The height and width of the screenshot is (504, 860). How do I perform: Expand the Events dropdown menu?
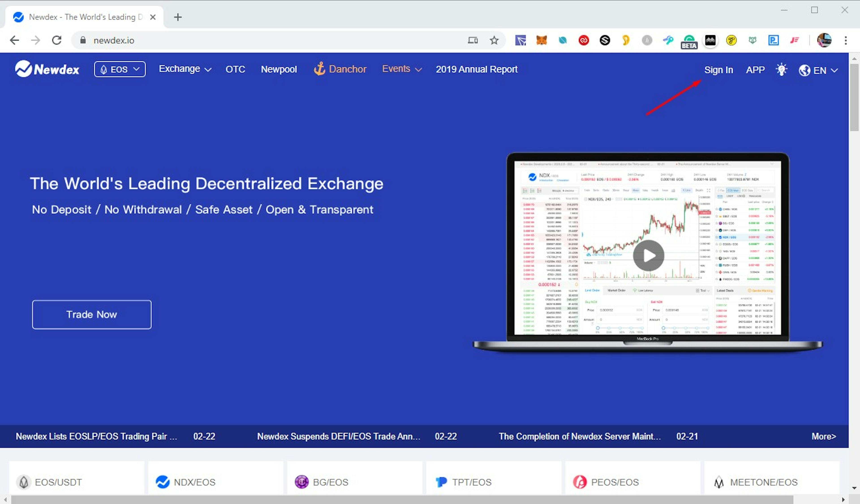point(402,69)
